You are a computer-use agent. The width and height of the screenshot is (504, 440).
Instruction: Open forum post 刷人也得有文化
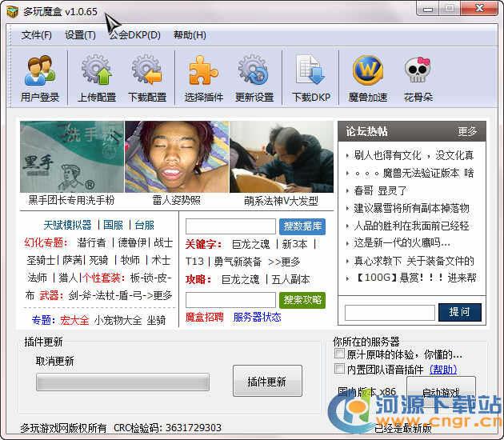[x=414, y=155]
